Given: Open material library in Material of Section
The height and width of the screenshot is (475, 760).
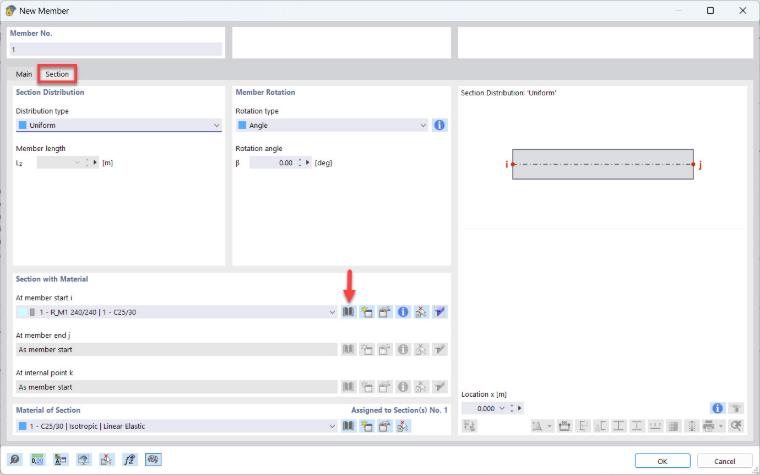Looking at the screenshot, I should tap(348, 426).
